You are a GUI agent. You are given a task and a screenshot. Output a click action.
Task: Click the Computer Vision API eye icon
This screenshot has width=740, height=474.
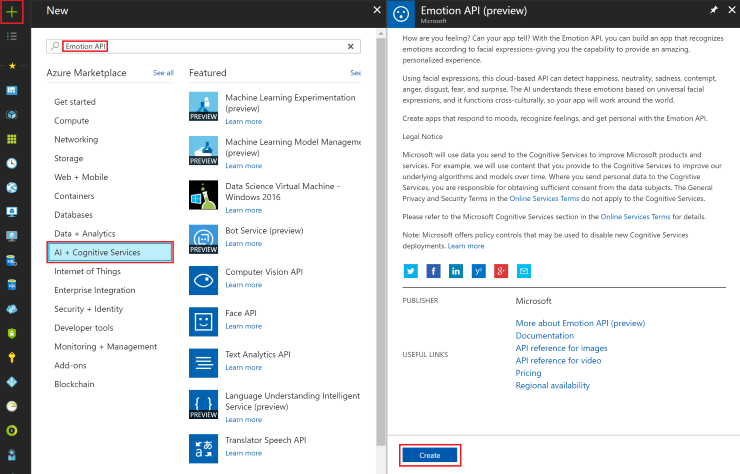[x=203, y=280]
